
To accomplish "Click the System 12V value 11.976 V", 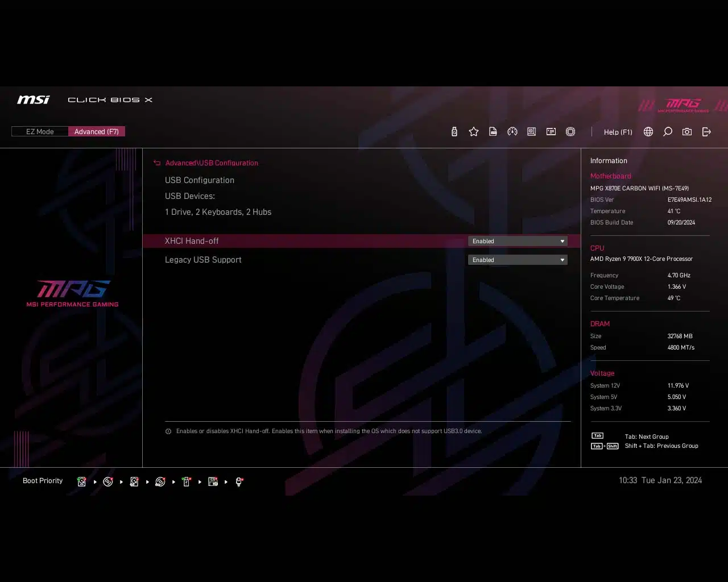I will pyautogui.click(x=678, y=386).
